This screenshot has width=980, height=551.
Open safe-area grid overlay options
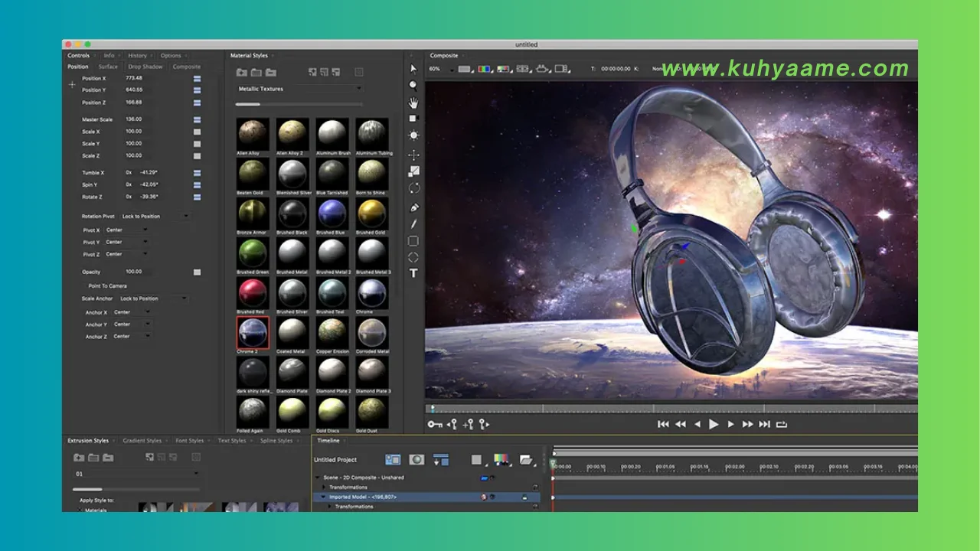pyautogui.click(x=524, y=69)
